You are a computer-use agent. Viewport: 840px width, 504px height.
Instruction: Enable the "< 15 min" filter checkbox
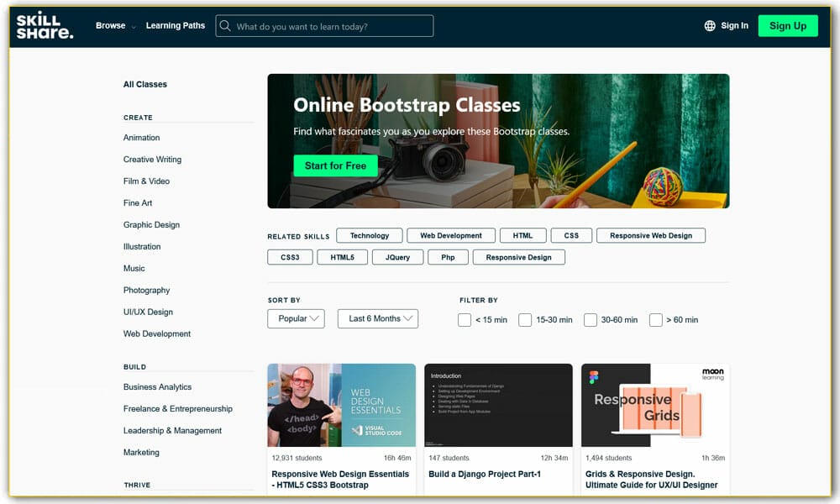tap(465, 320)
